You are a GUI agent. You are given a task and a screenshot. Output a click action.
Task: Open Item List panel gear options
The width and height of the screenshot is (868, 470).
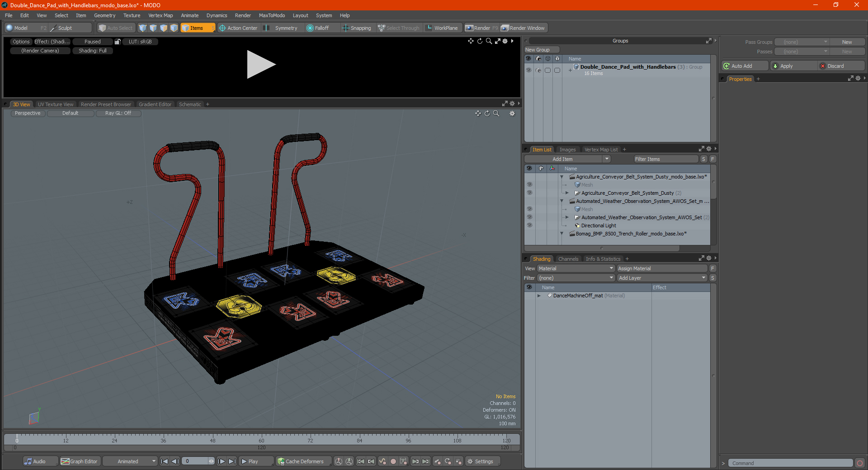[709, 149]
